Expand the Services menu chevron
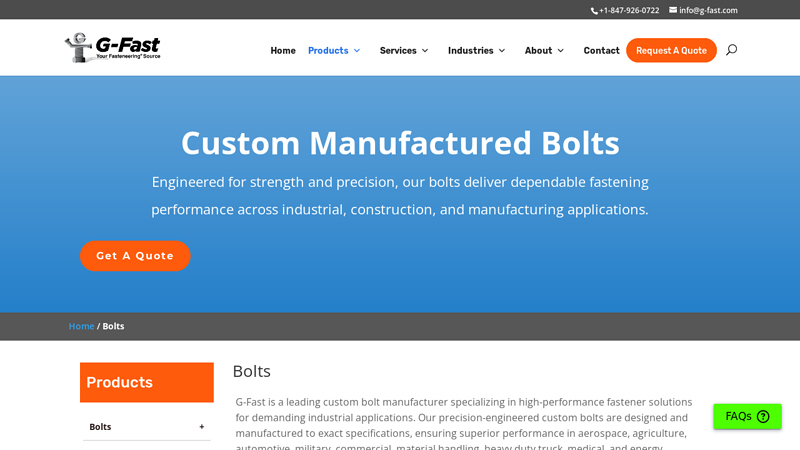800x450 pixels. click(424, 51)
